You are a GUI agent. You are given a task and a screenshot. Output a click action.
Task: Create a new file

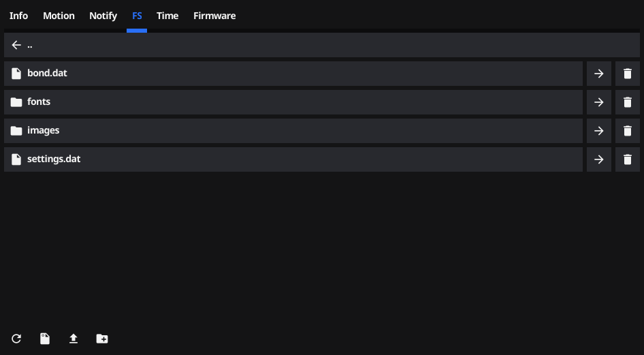(45, 339)
